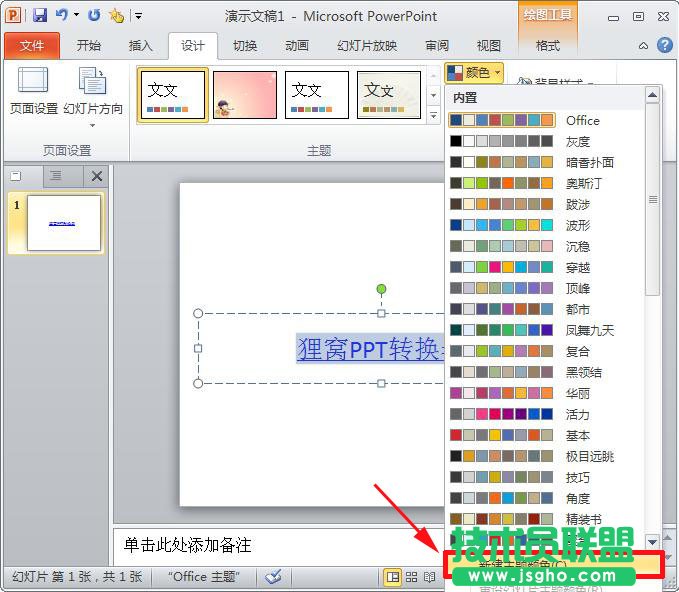Move down one row in theme gallery
Image resolution: width=679 pixels, height=592 pixels.
point(433,95)
